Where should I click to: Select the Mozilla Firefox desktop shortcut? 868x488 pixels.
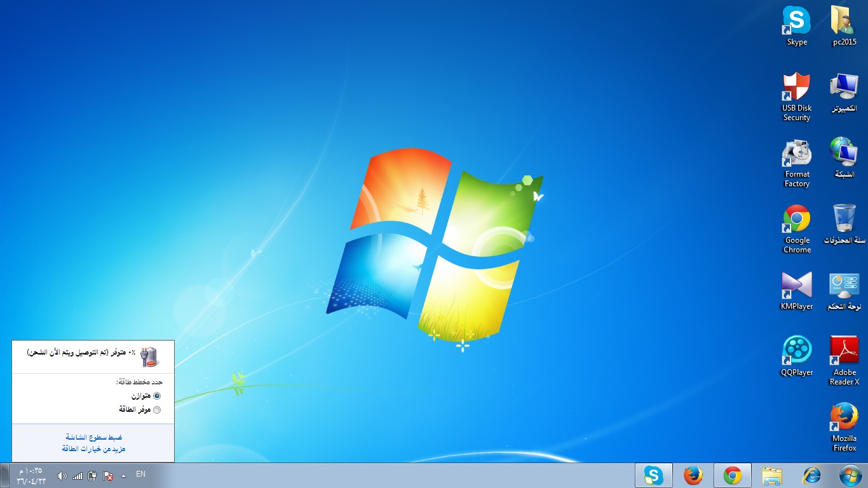(x=844, y=427)
